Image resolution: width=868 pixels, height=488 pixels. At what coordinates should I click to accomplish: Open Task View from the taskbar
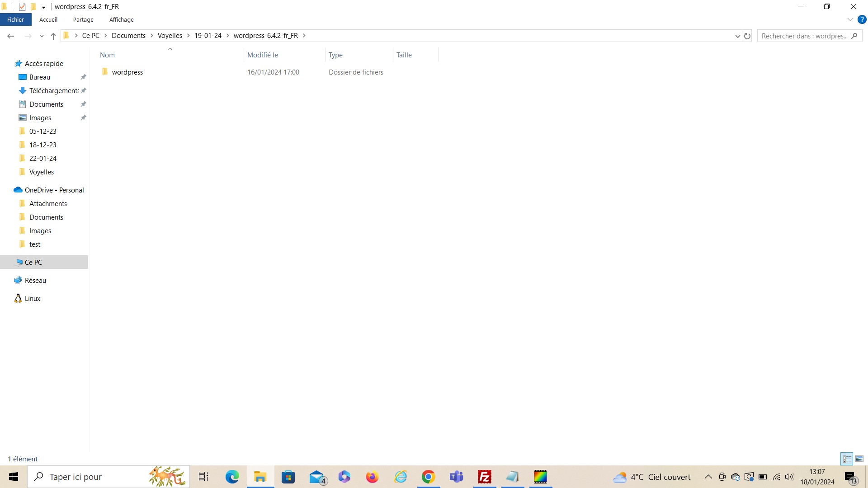point(203,477)
